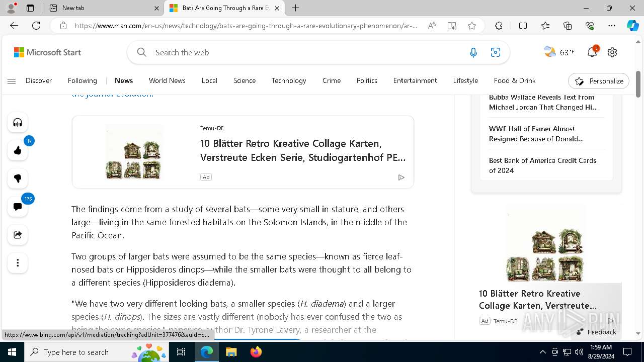Viewport: 644px width, 362px height.
Task: Add this page to favorites
Action: pos(472,26)
